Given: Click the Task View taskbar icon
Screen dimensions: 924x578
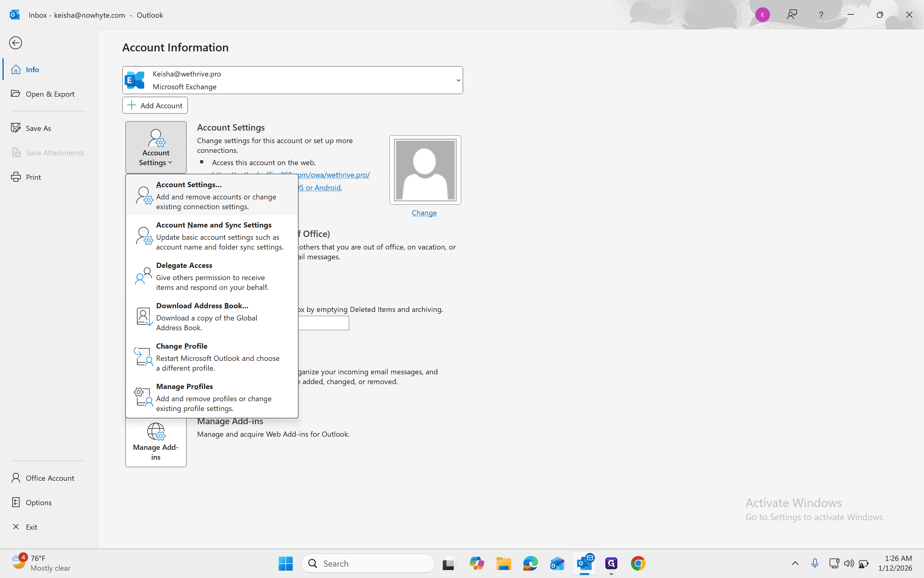Looking at the screenshot, I should pos(449,563).
